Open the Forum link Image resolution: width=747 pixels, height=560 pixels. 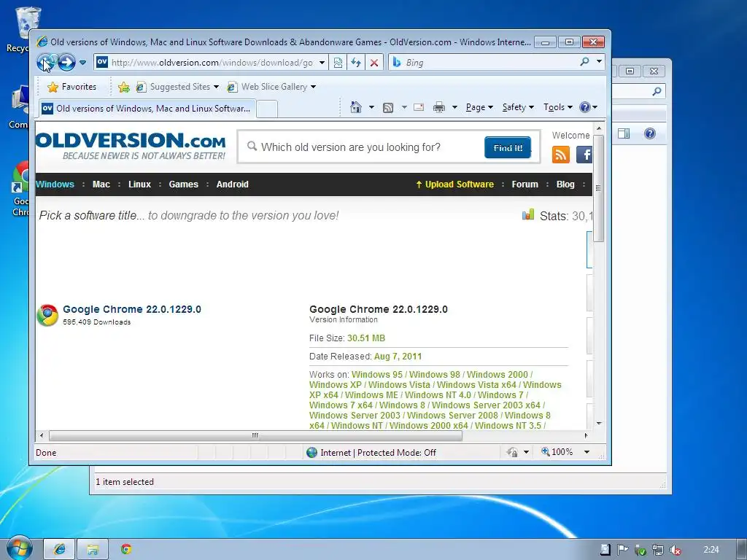click(525, 184)
